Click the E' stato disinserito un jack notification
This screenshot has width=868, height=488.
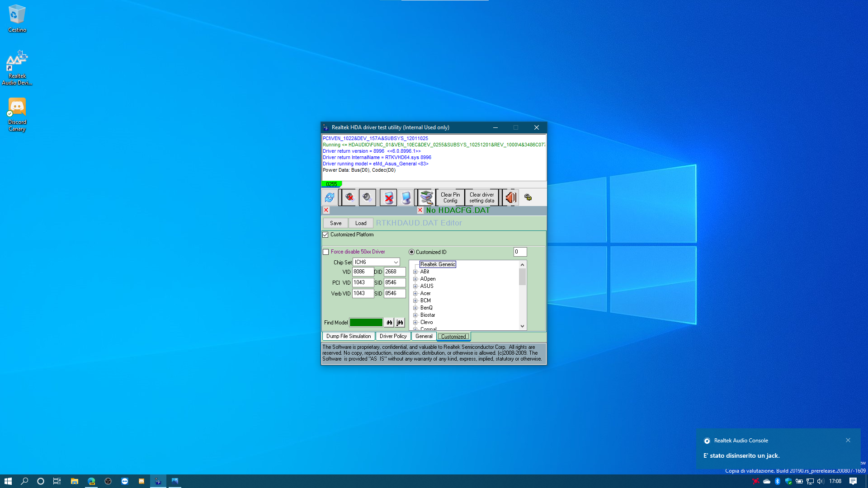tap(778, 449)
